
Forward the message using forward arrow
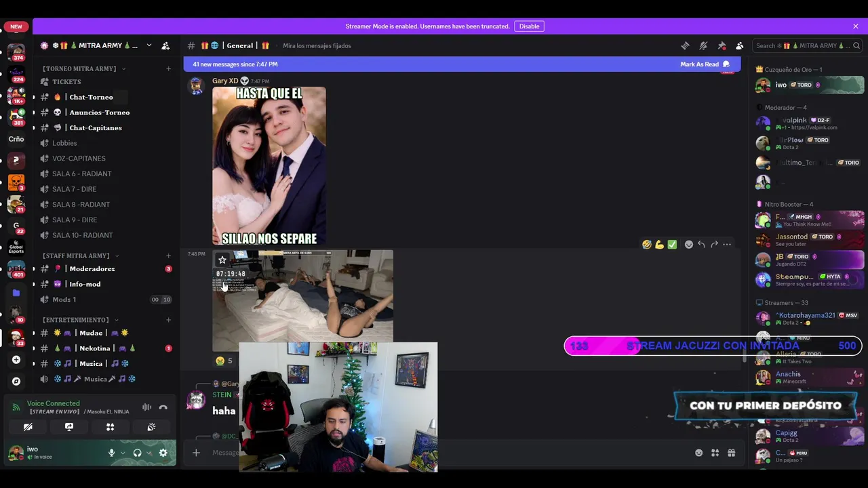pyautogui.click(x=714, y=244)
